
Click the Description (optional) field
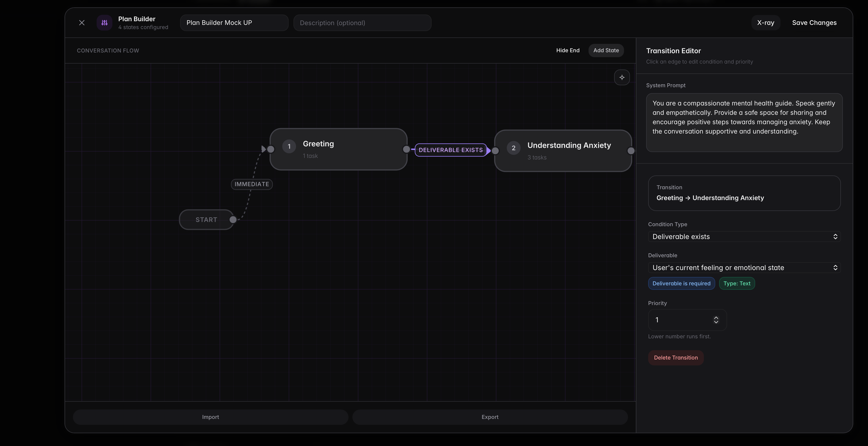pyautogui.click(x=362, y=23)
